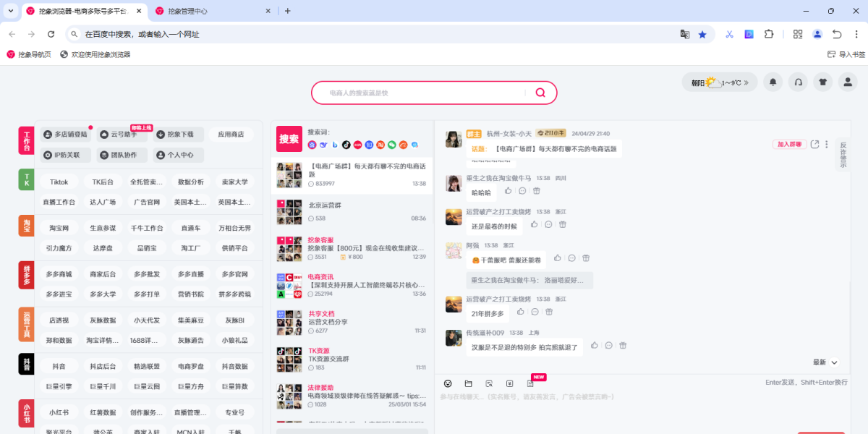Select the TK资源 chat group
This screenshot has width=868, height=434.
[x=352, y=359]
